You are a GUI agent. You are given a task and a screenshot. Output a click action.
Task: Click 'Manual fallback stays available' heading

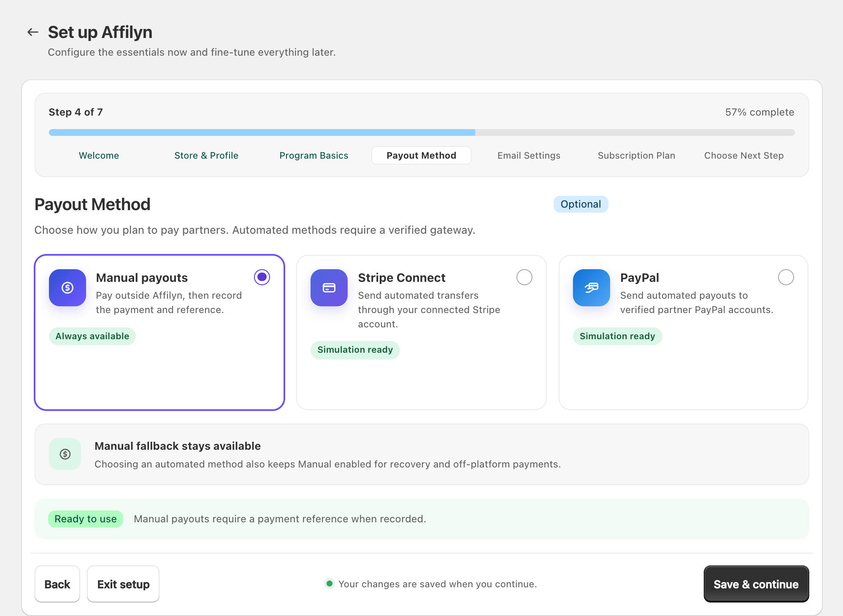click(x=178, y=446)
